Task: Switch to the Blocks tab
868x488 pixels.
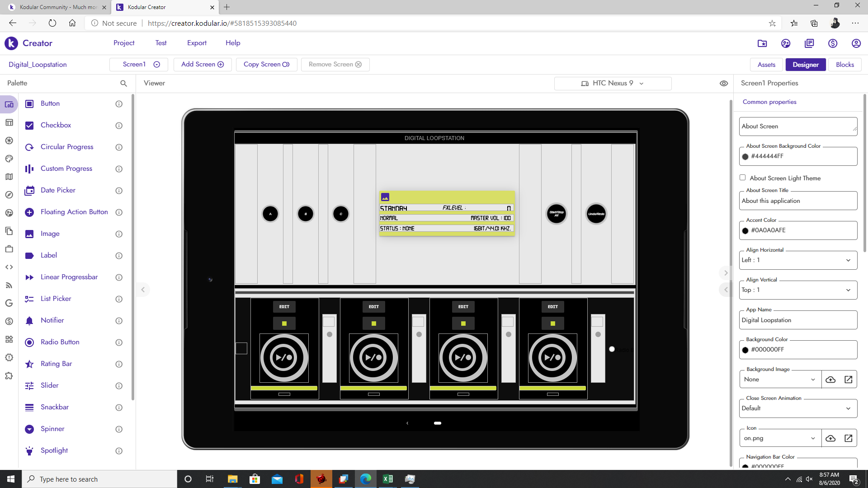Action: [844, 65]
